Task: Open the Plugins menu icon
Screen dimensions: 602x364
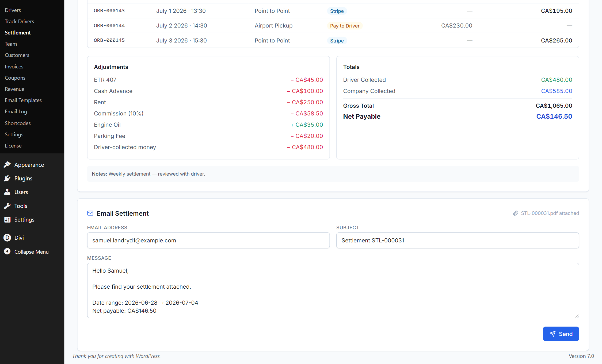Action: (7, 178)
